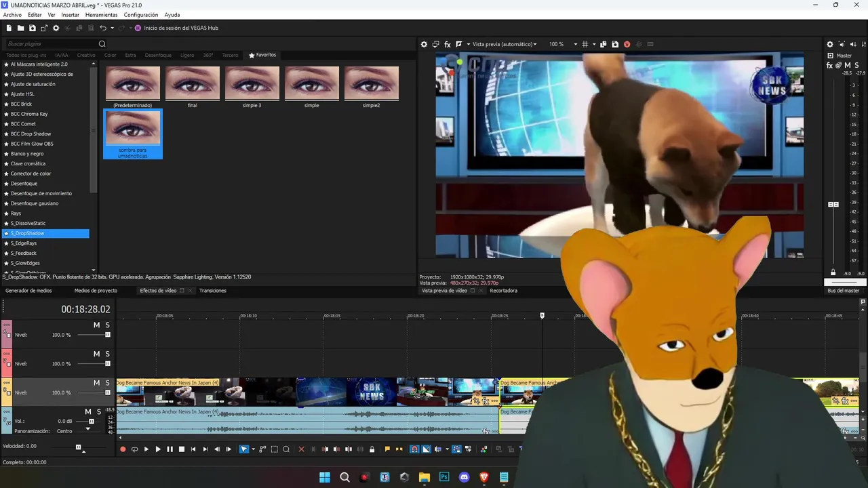
Task: Play the timeline from the cursor
Action: [158, 449]
